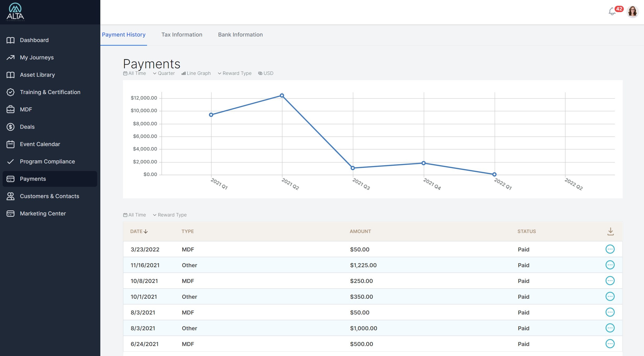Download the payments table data

[610, 231]
